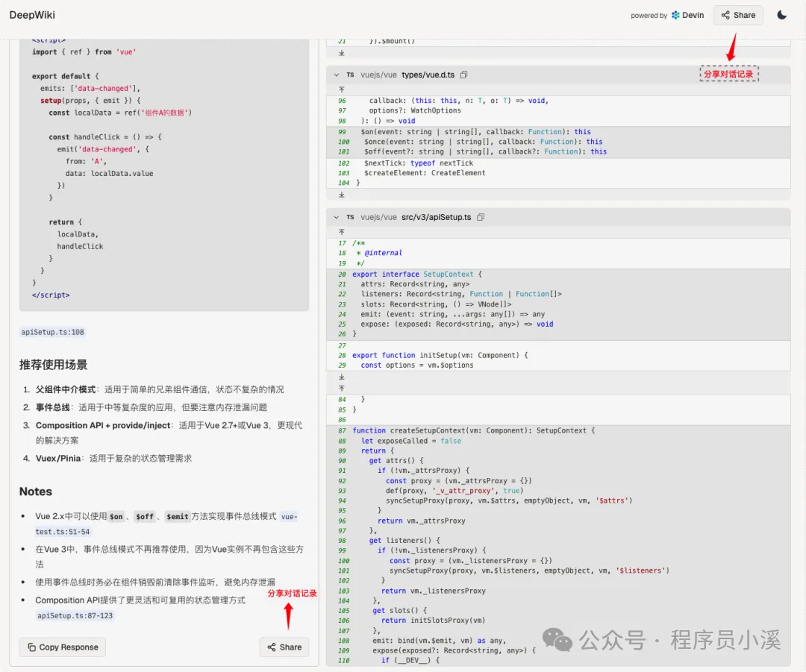This screenshot has height=672, width=806.
Task: Click the share icon in the bottom Share button
Action: (x=272, y=647)
